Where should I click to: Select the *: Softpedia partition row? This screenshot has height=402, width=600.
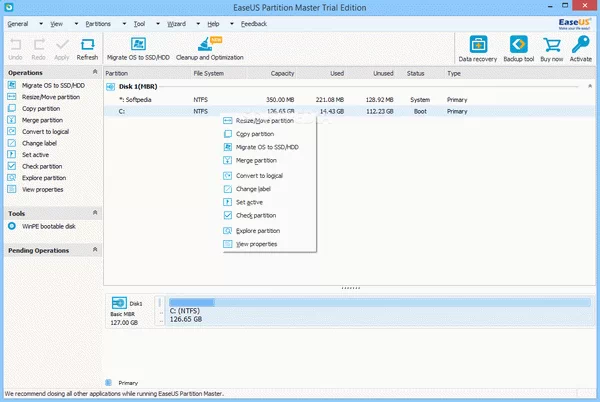coord(349,99)
